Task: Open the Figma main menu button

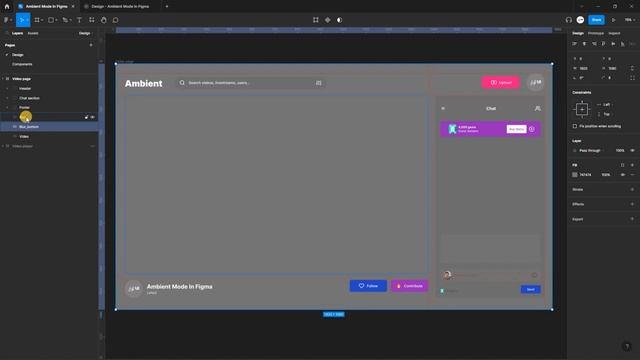Action: [x=7, y=20]
